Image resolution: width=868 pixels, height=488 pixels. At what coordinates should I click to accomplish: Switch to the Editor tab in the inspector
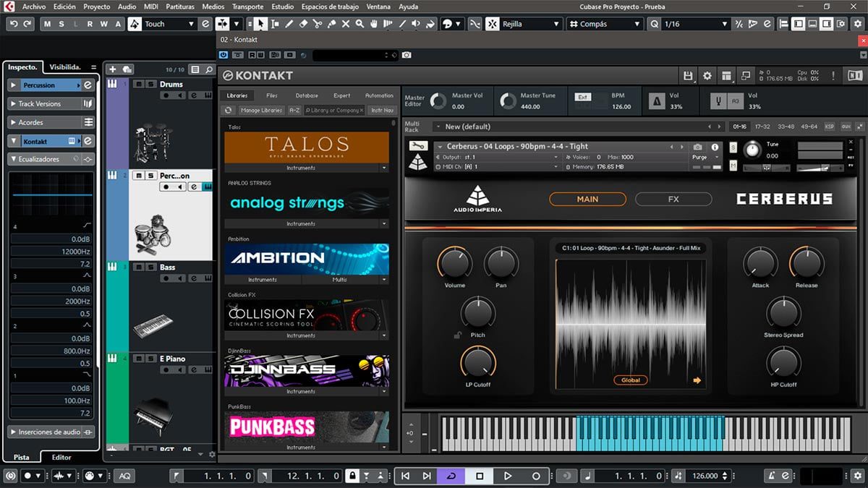pyautogui.click(x=61, y=457)
